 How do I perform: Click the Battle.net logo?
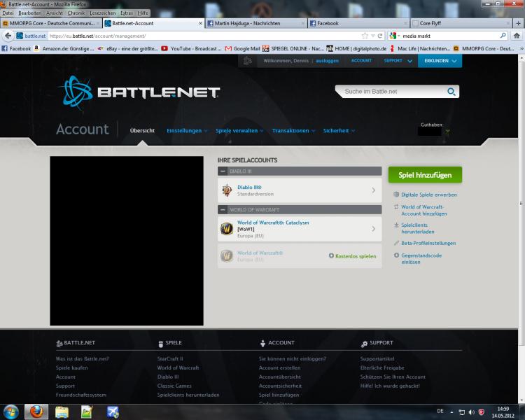pyautogui.click(x=140, y=93)
